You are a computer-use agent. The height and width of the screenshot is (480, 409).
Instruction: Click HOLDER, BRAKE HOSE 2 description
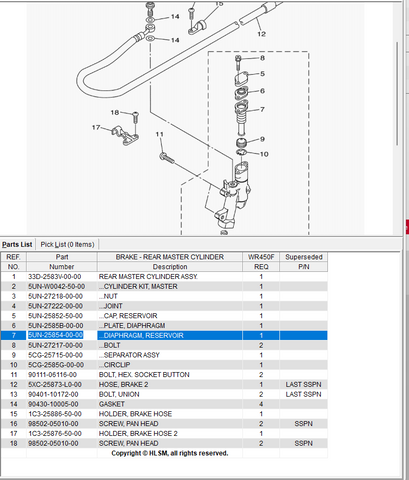138,433
